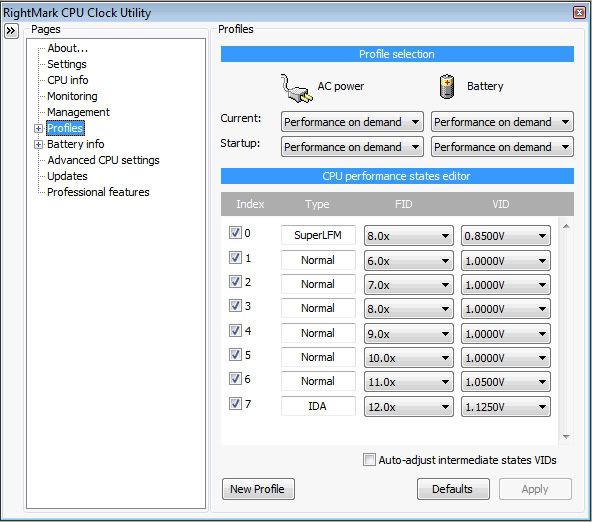592x522 pixels.
Task: Open the Updates page
Action: (67, 176)
